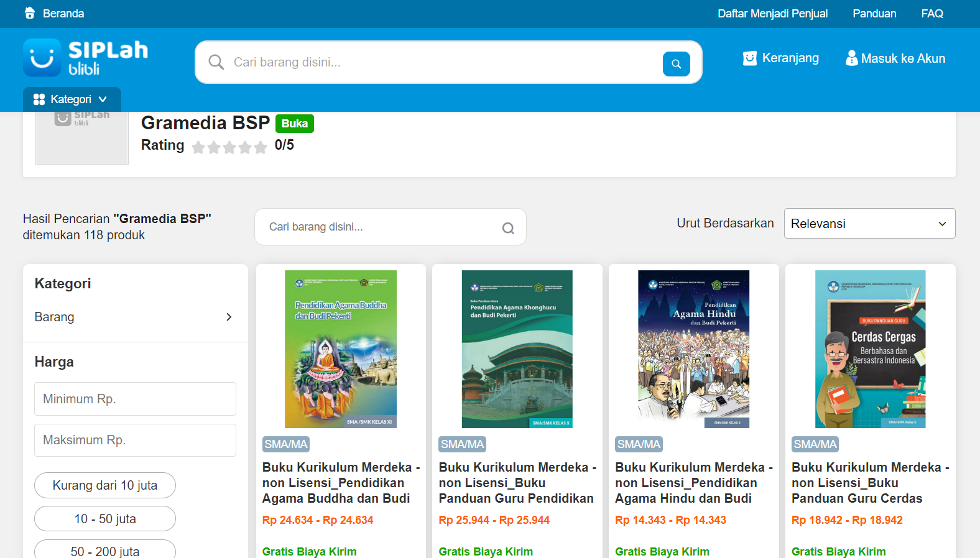Open Pendidikan Agama Buddha dan Budi product title
The width and height of the screenshot is (980, 558).
[x=341, y=483]
